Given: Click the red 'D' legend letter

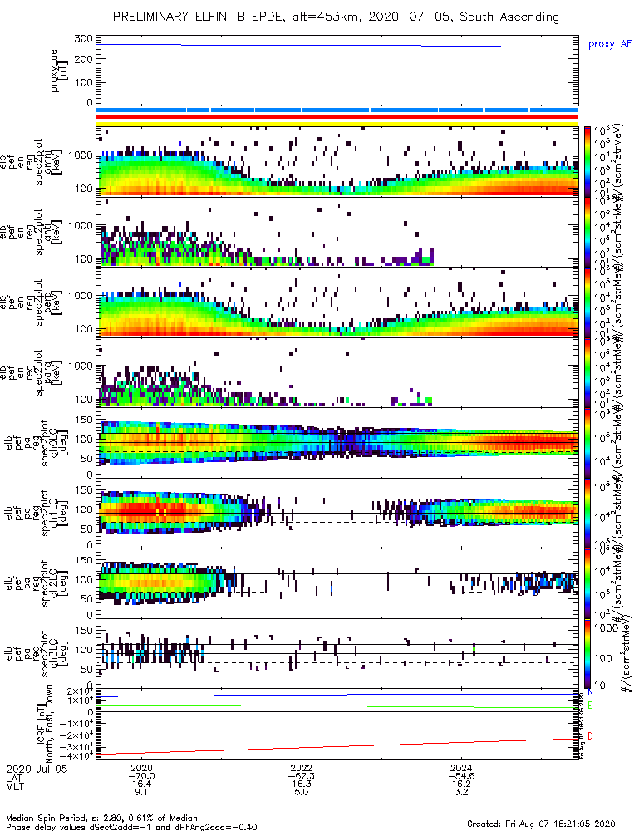Looking at the screenshot, I should (x=590, y=736).
